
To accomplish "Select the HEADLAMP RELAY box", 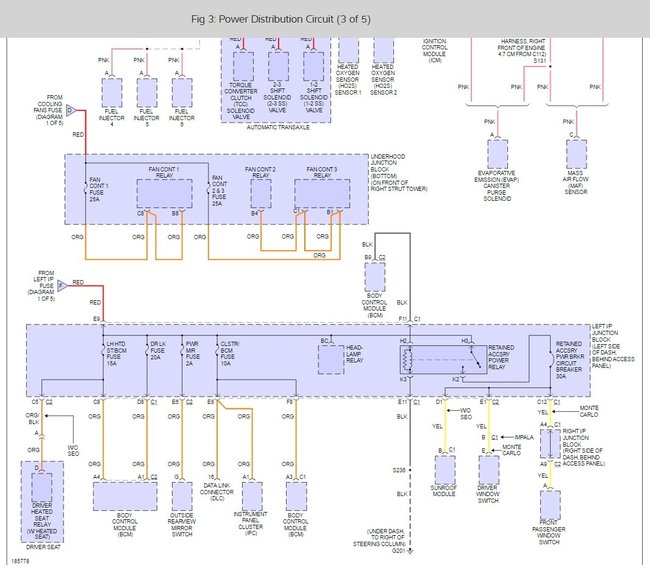I will pos(331,360).
